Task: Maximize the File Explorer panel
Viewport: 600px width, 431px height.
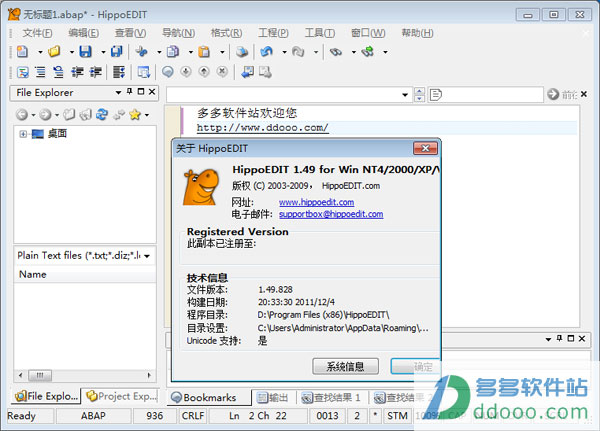Action: 141,91
